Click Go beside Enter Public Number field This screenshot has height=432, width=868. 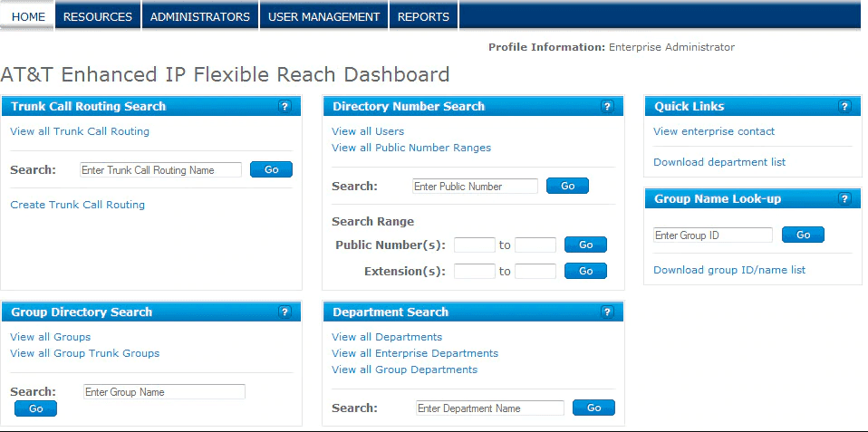point(567,186)
